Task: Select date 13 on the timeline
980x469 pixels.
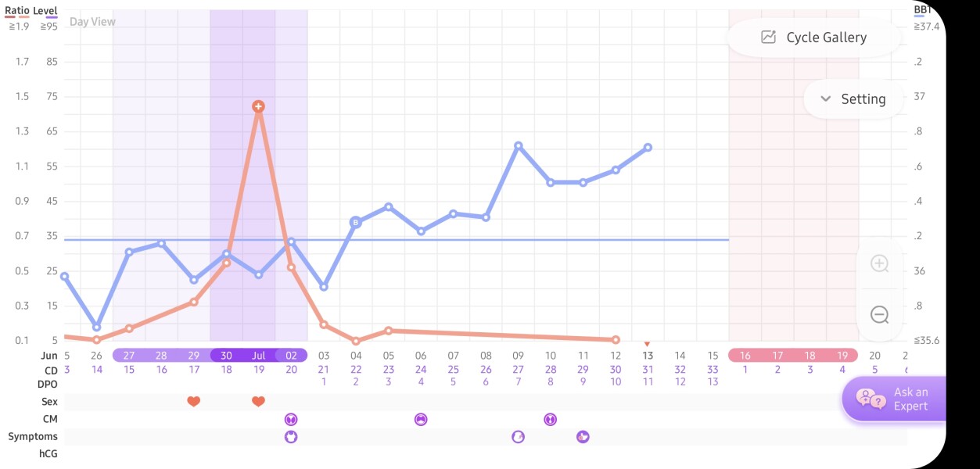Action: 648,356
